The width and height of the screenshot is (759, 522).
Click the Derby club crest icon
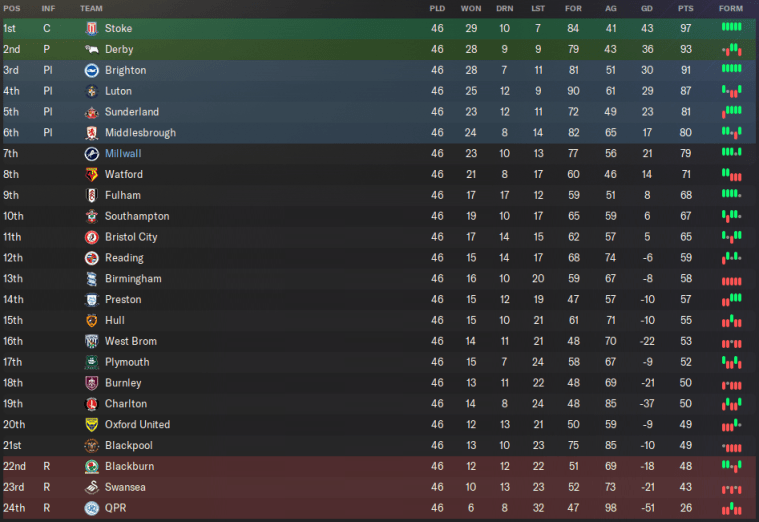(x=91, y=50)
